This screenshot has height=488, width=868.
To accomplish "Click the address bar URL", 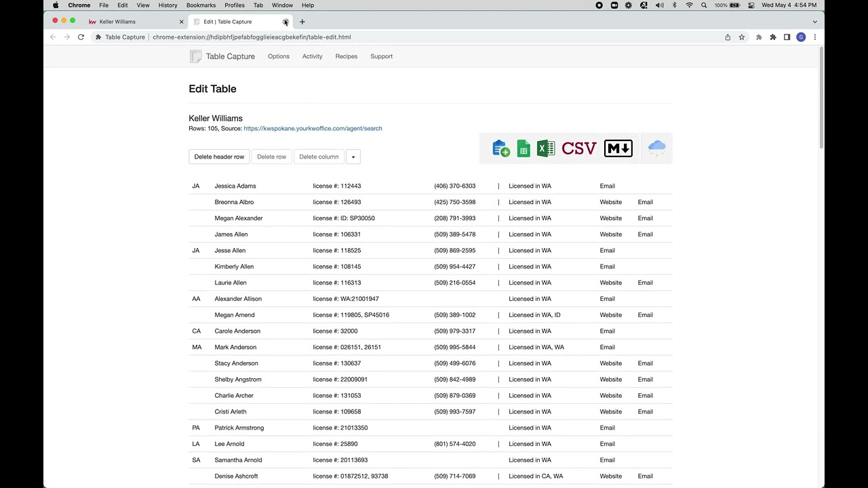I will point(252,37).
